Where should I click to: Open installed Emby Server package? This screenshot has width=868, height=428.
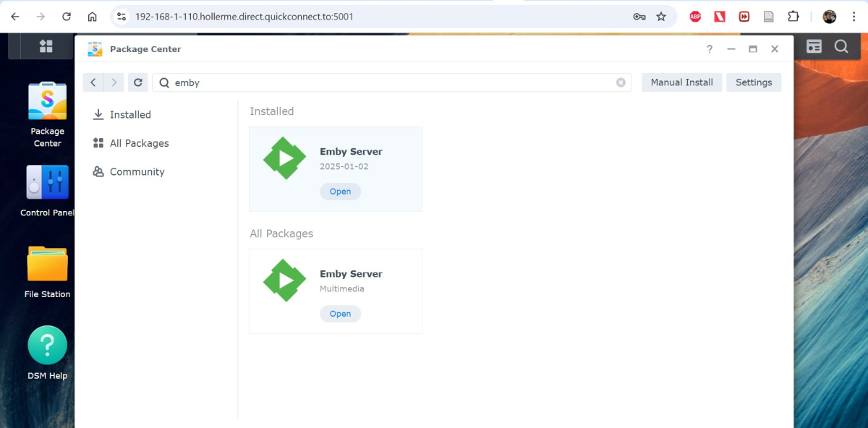[x=340, y=192]
